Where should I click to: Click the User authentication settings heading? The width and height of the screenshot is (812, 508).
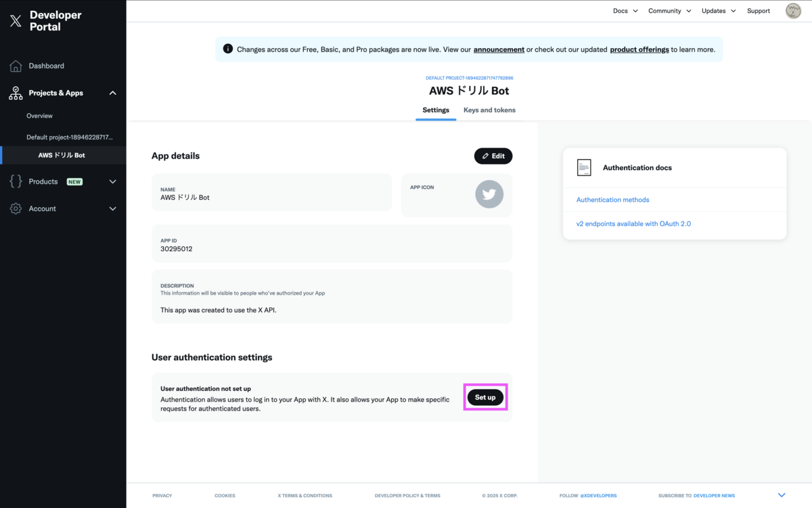(212, 357)
